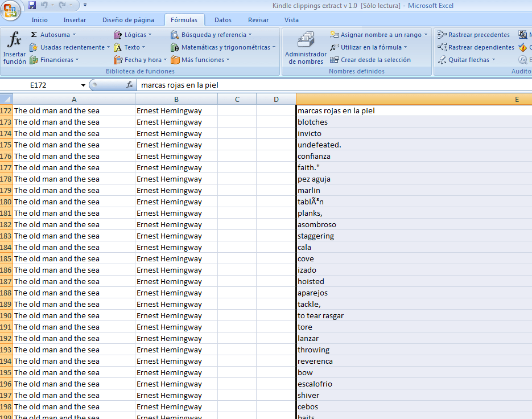Click the Redo arrow in Quick Access toolbar
The width and height of the screenshot is (532, 419).
coord(63,5)
